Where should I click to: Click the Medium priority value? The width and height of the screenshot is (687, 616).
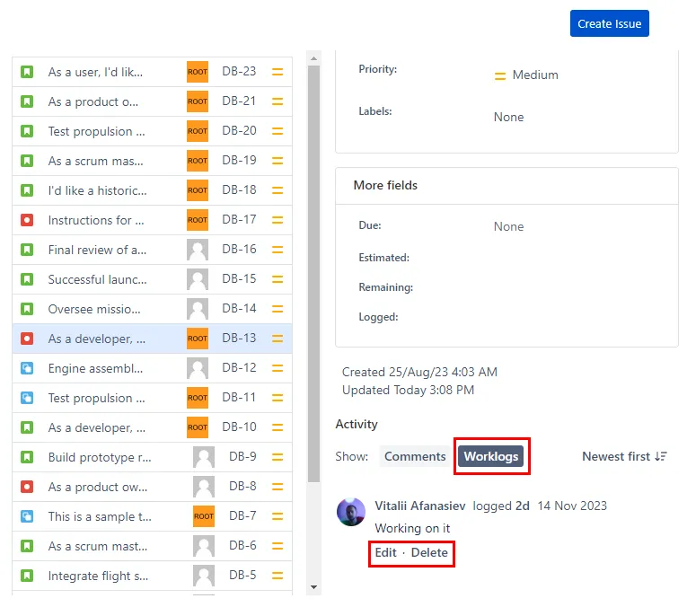(x=535, y=75)
